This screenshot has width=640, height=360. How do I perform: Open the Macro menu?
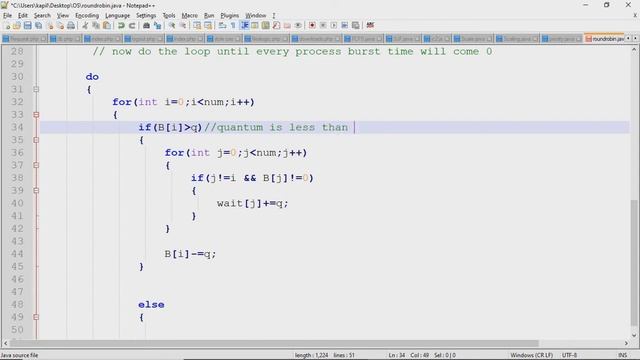pyautogui.click(x=189, y=16)
